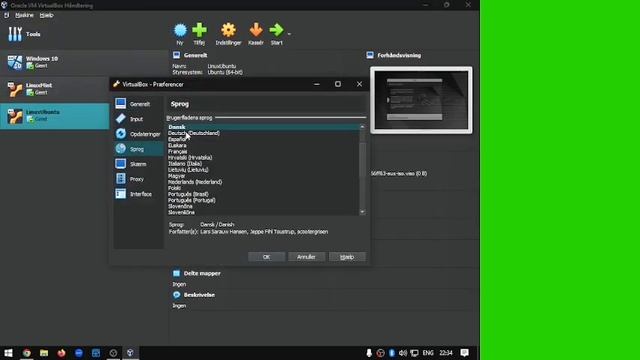This screenshot has width=640, height=360.
Task: Open the Interface preferences page
Action: [139, 194]
